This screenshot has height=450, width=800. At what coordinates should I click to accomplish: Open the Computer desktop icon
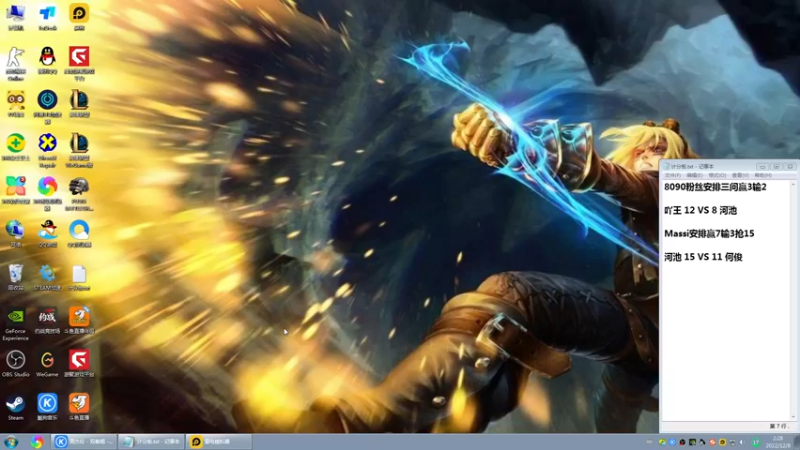click(16, 17)
